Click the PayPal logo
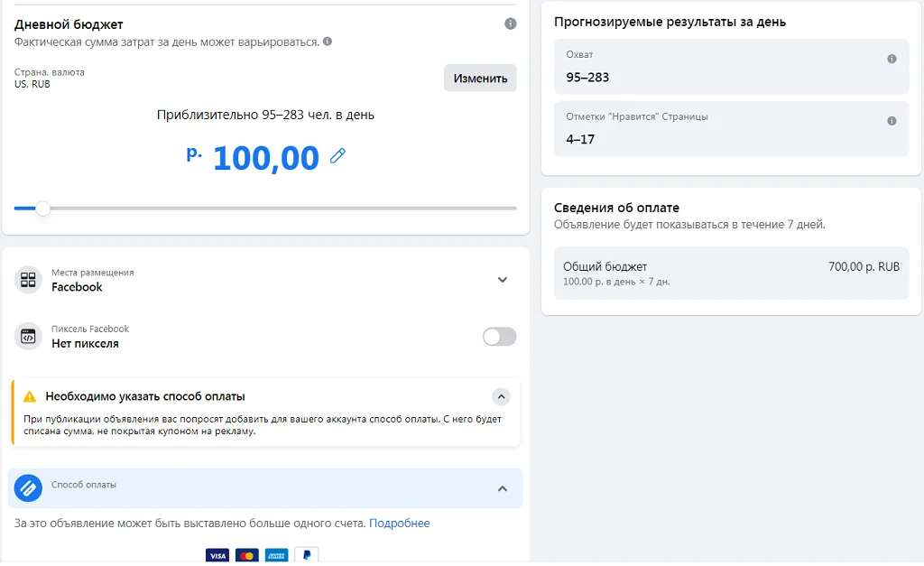 point(306,556)
